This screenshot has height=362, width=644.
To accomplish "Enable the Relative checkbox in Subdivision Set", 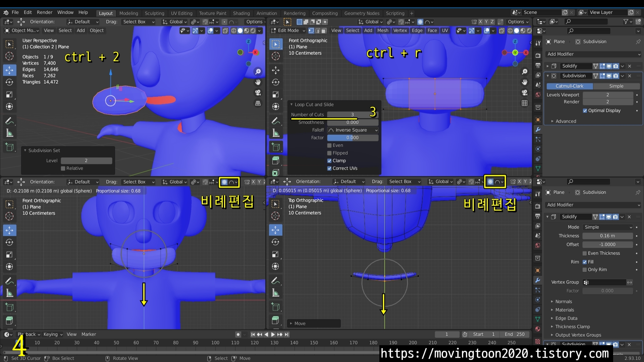I will pyautogui.click(x=63, y=168).
